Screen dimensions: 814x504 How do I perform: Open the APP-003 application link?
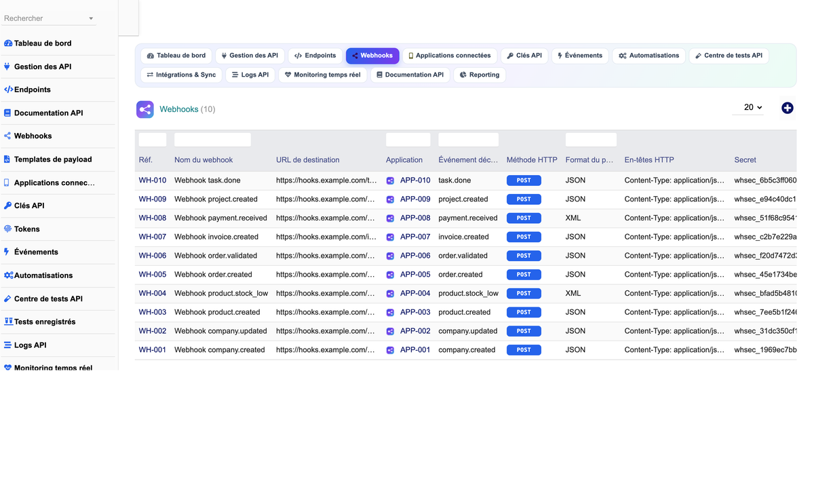[415, 312]
